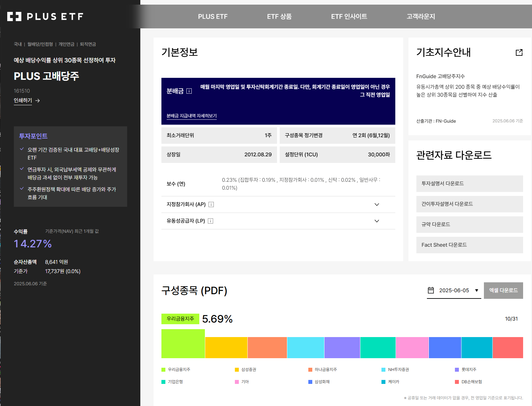Click 엑셀 다운로드 button
532x406 pixels.
click(503, 291)
